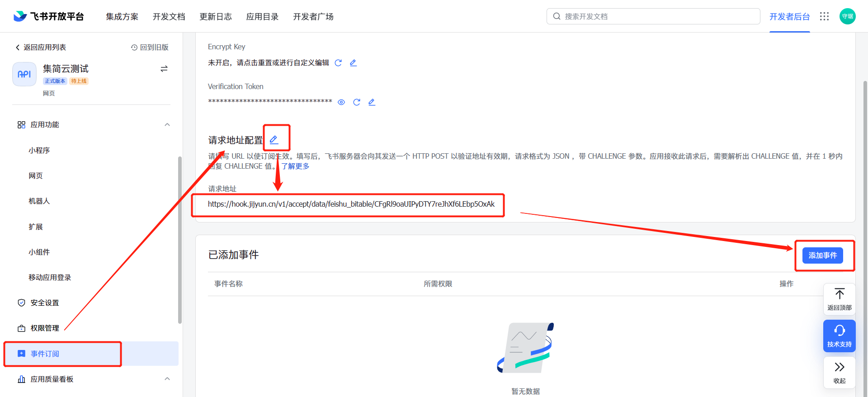
Task: Edit the Verification Token with pencil icon
Action: 372,102
